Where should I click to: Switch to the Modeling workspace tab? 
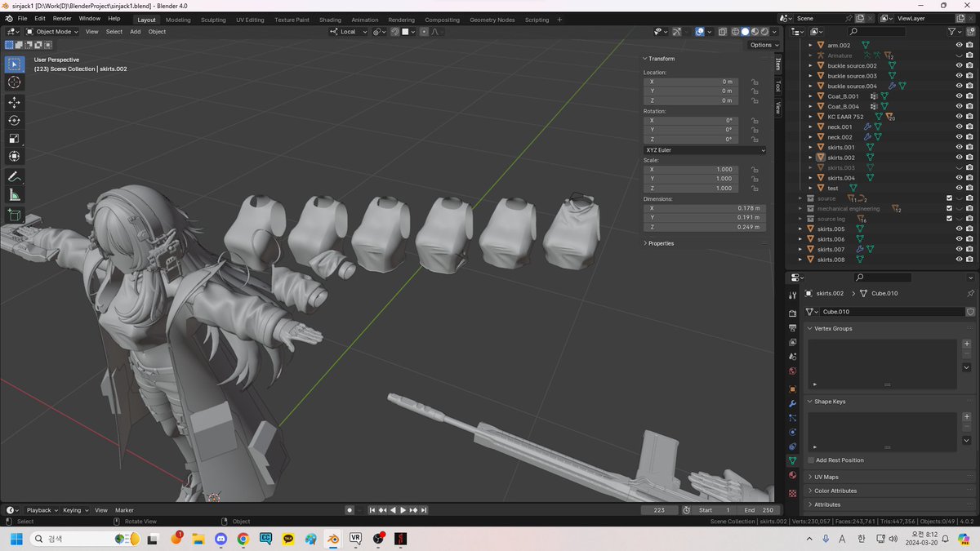click(178, 20)
